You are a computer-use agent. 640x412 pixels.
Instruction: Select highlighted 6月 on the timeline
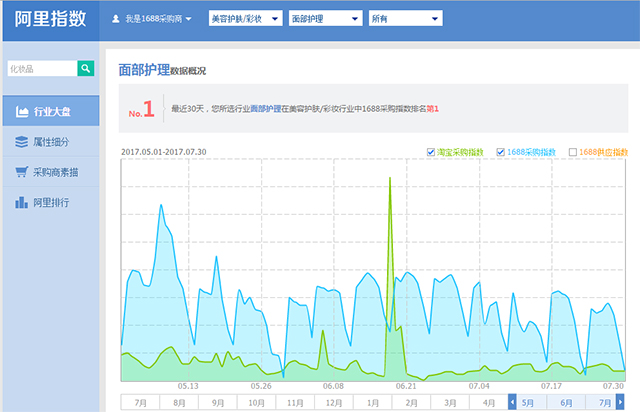(x=566, y=403)
